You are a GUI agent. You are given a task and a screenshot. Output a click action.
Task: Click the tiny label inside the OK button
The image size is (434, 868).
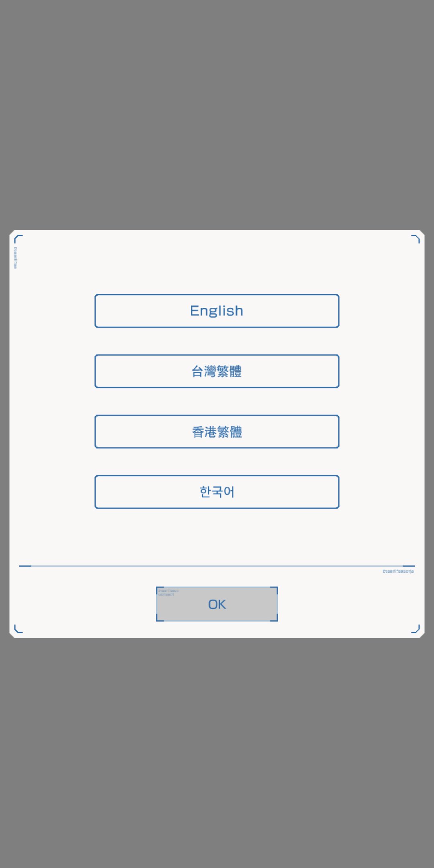tap(168, 592)
